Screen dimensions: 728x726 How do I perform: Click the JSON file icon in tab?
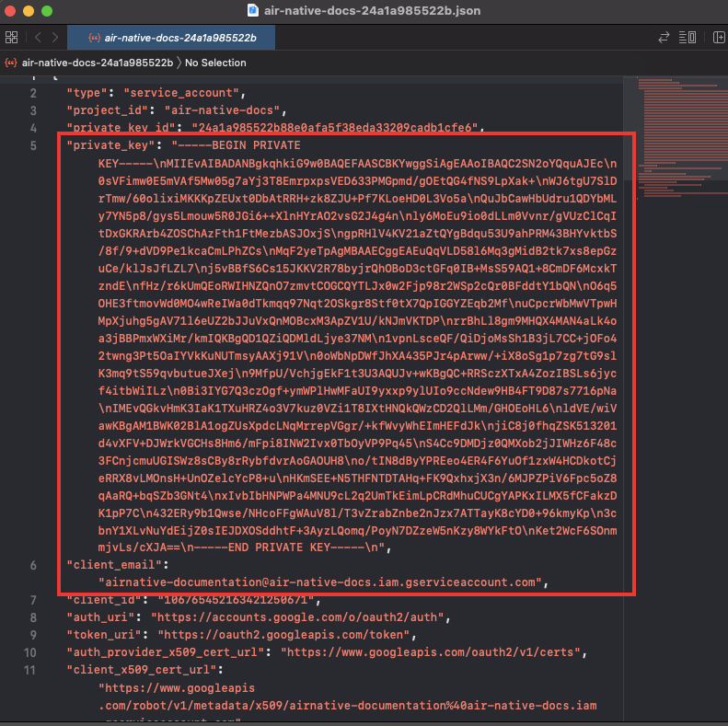click(94, 38)
